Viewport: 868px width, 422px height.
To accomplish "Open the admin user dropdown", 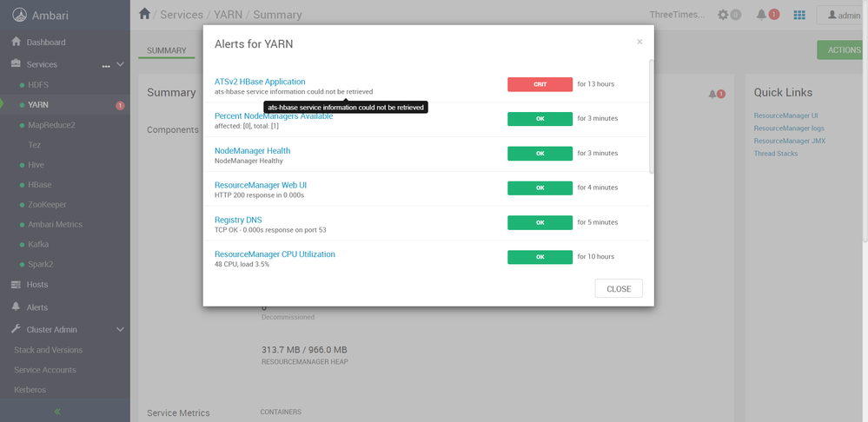I will click(844, 16).
